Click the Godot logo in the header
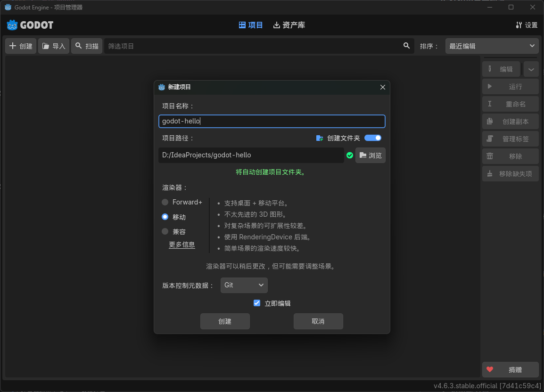The height and width of the screenshot is (392, 544). (x=30, y=25)
